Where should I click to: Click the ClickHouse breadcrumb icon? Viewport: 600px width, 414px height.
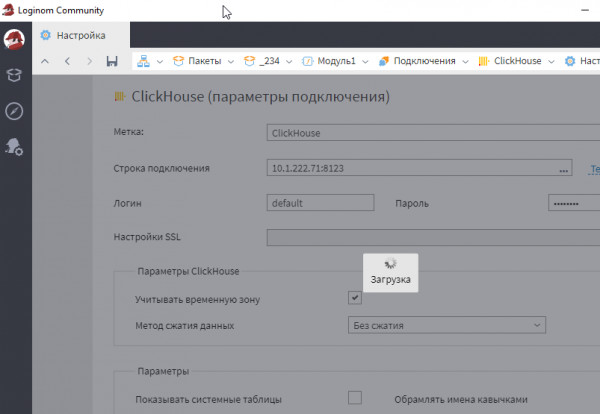pyautogui.click(x=484, y=61)
